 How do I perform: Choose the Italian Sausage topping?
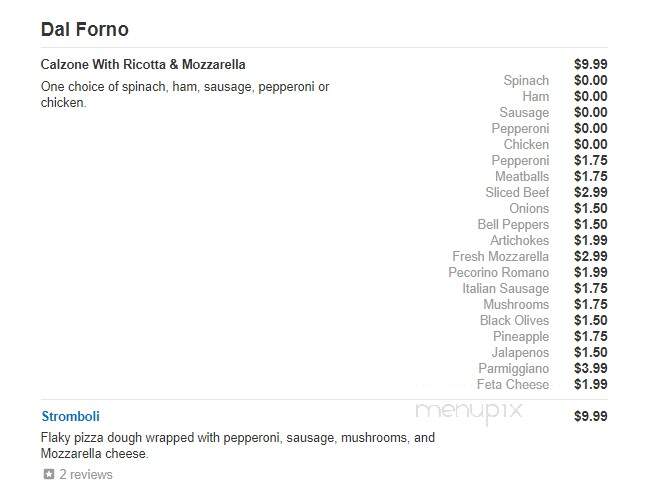506,288
